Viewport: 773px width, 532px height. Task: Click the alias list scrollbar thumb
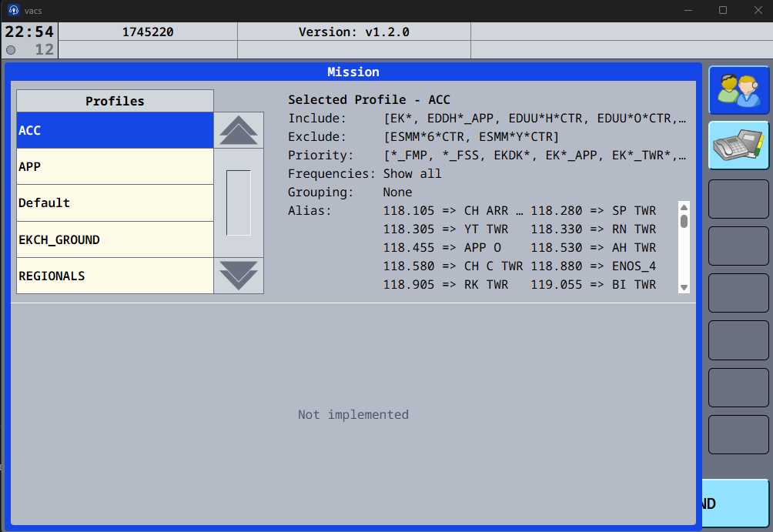pos(684,222)
